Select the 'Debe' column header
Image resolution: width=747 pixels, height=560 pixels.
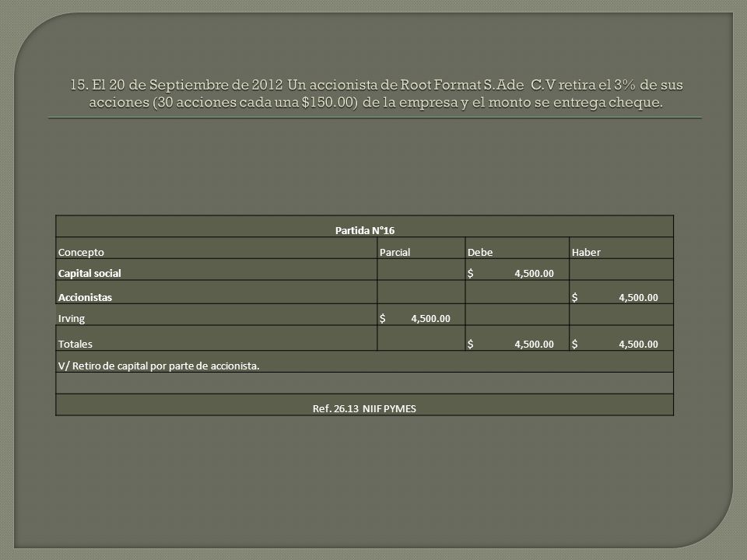tap(480, 252)
